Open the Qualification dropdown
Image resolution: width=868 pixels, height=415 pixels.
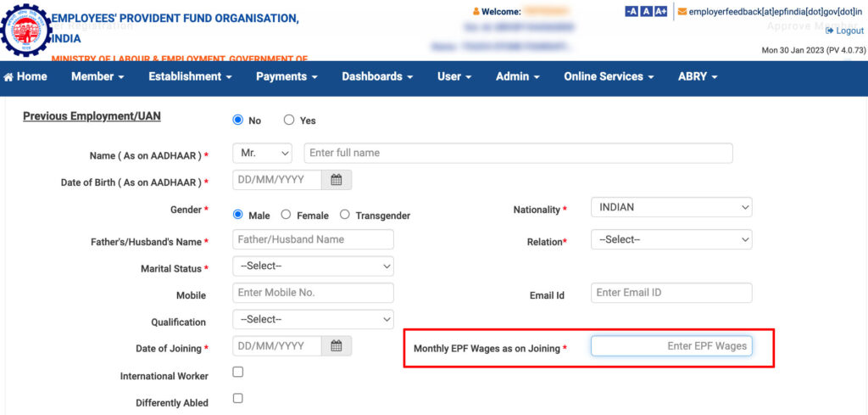pos(314,319)
